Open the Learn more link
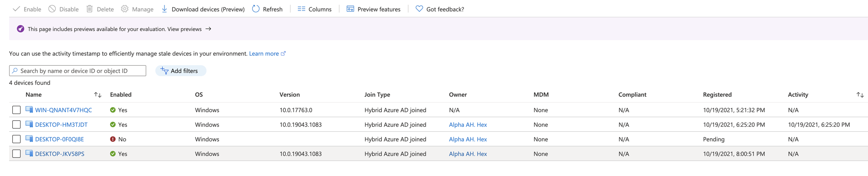Viewport: 868px width, 176px height. click(x=264, y=53)
